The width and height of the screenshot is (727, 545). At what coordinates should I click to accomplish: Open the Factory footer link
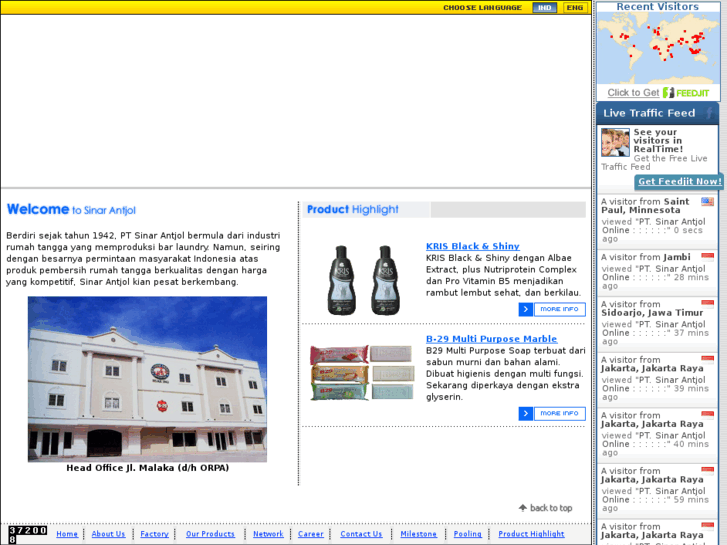154,534
